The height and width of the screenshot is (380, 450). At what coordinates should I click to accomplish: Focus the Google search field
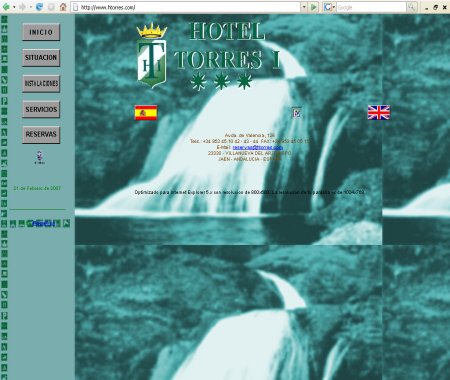coord(371,7)
